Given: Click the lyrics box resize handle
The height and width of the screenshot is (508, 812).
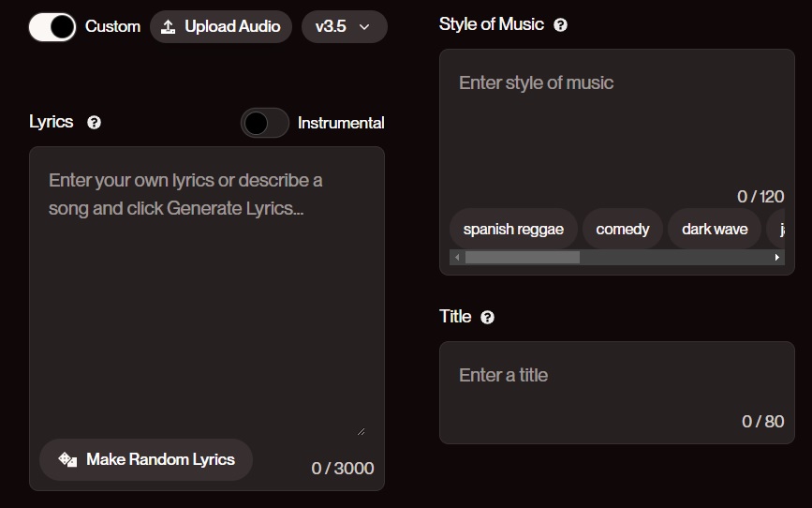Looking at the screenshot, I should pos(361,431).
